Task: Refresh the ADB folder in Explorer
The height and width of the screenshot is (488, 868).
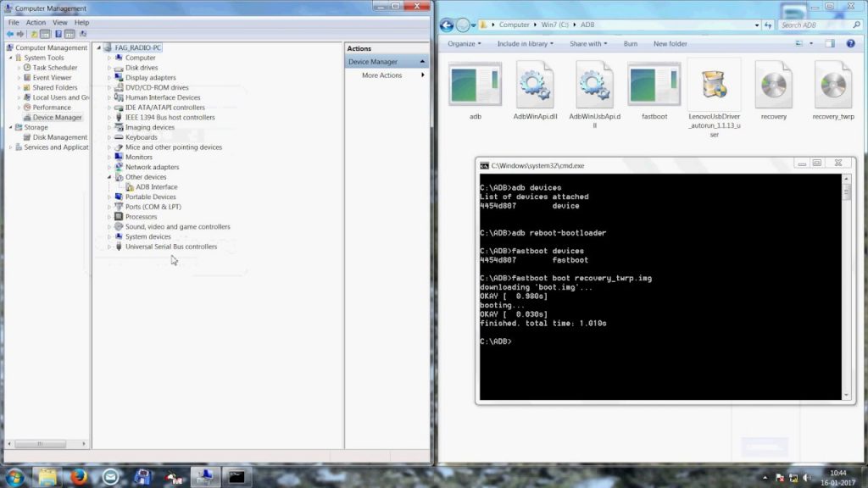Action: (x=768, y=25)
